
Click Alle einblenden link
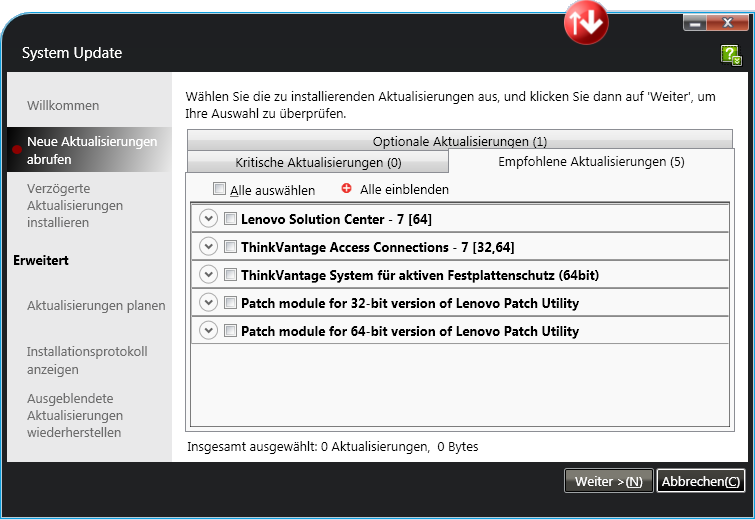pos(404,190)
